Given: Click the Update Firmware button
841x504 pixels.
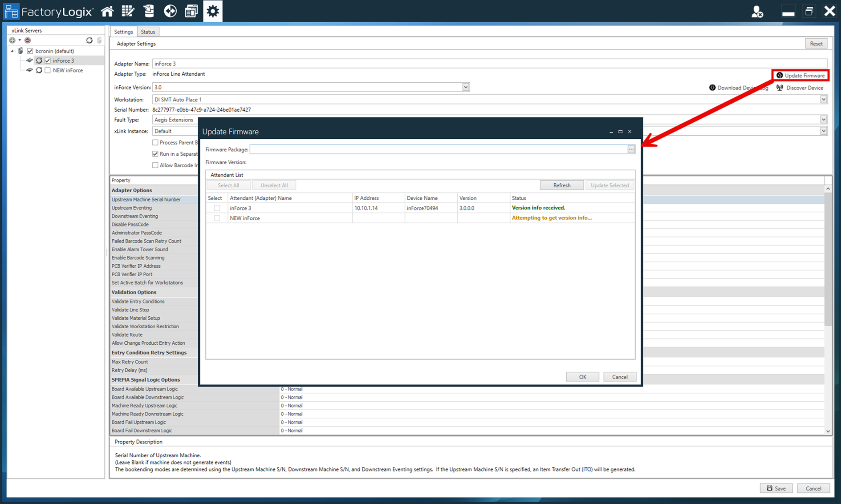Looking at the screenshot, I should [800, 76].
